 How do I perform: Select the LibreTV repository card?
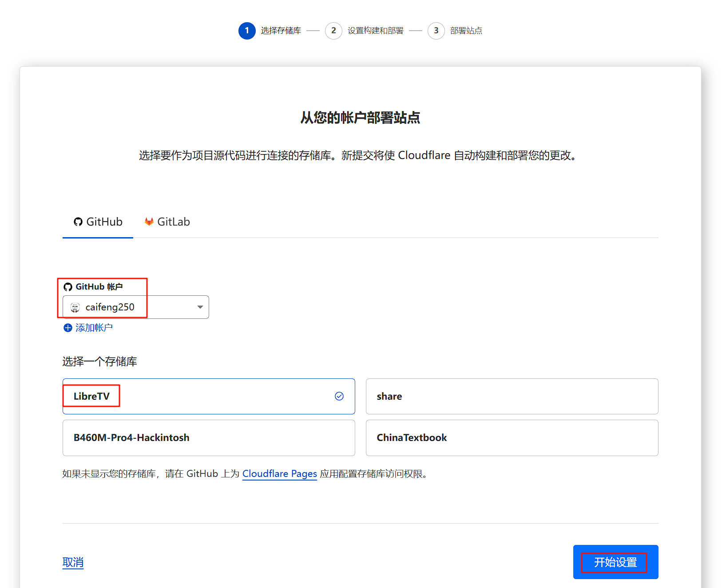(209, 396)
